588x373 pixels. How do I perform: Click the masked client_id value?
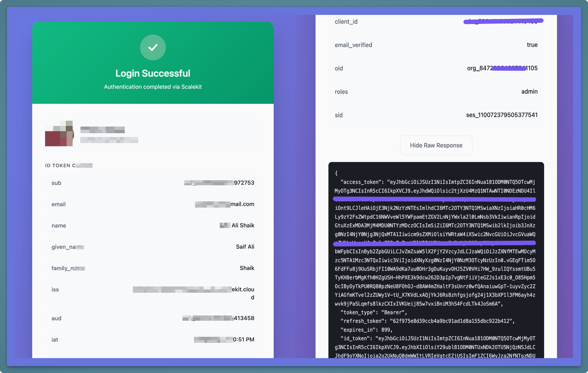tap(503, 22)
